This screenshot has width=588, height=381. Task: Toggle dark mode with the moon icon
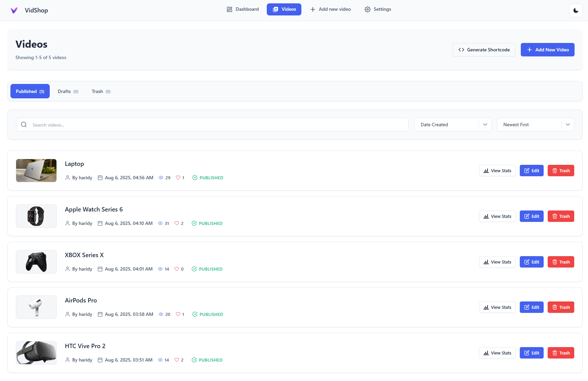(x=576, y=10)
